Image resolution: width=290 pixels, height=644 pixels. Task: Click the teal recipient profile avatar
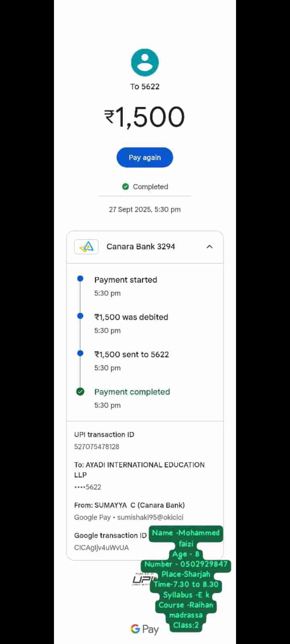(145, 62)
